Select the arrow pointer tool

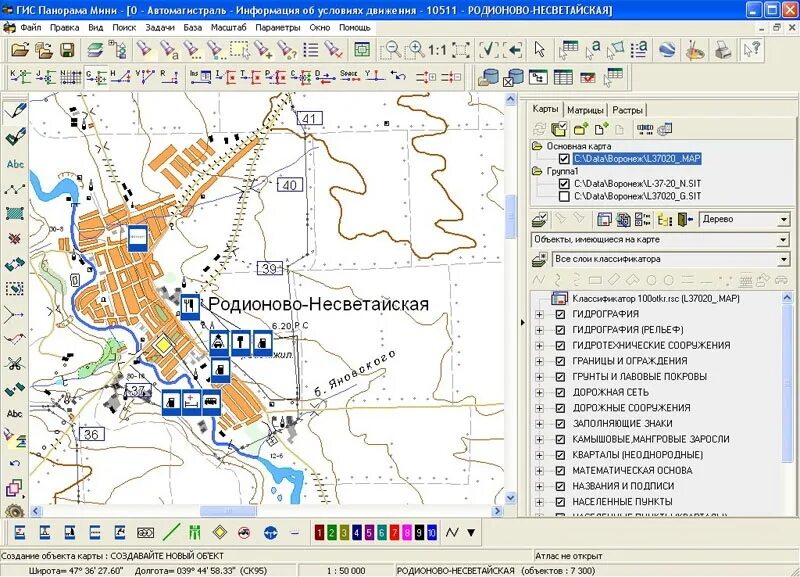pos(539,49)
